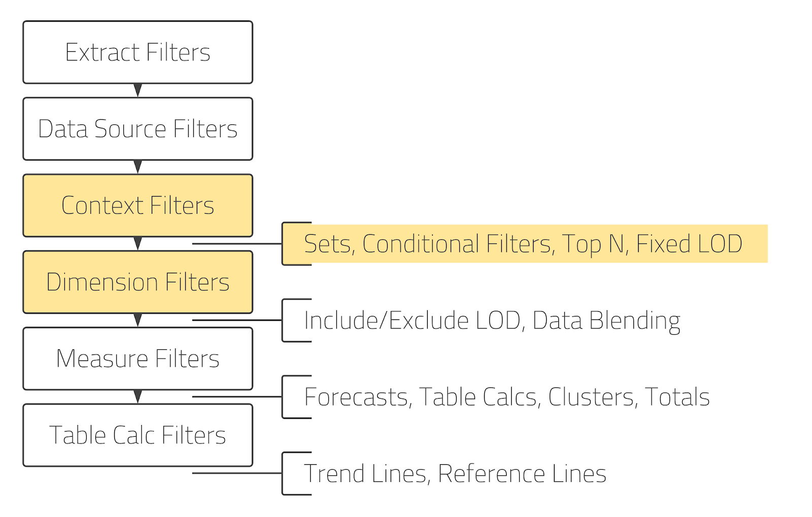Screen dimensions: 812x517
Task: Click the bracket beside Trend Lines
Action: [x=283, y=474]
